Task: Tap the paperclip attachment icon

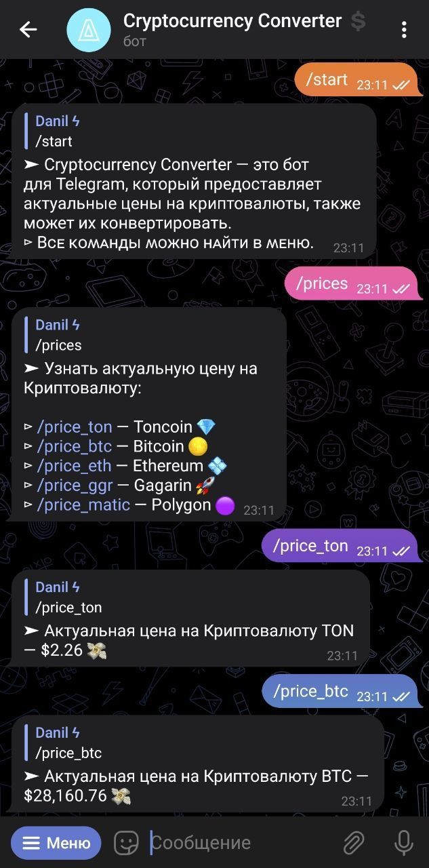Action: point(354,843)
